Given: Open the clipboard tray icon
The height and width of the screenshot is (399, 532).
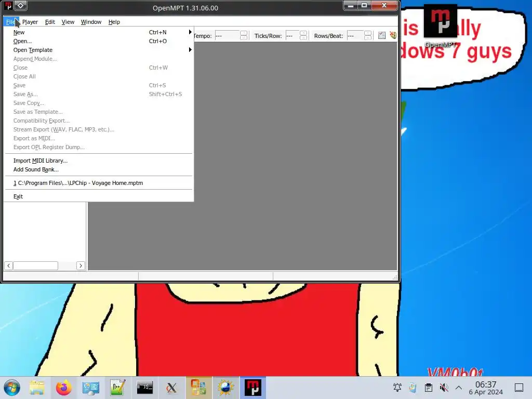Looking at the screenshot, I should 429,387.
